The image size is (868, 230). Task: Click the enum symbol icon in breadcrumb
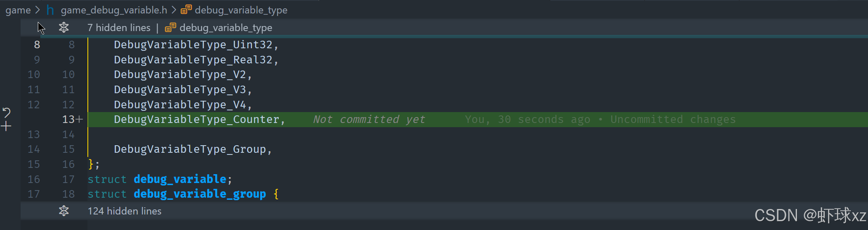click(x=186, y=10)
